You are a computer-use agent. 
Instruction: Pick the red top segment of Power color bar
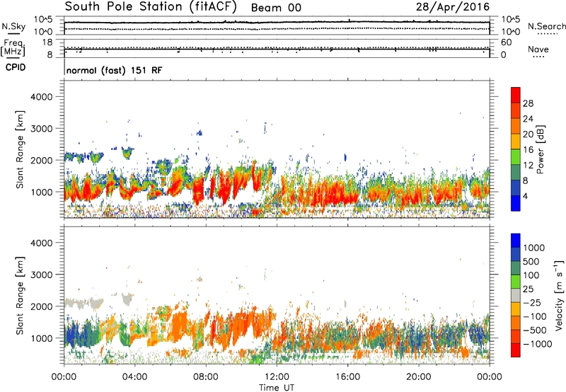coord(516,96)
